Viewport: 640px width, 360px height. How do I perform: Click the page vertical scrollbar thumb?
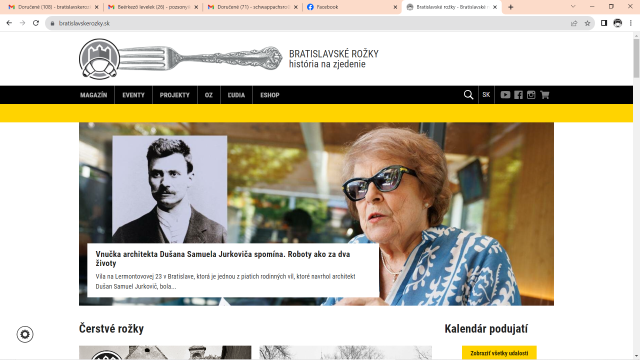tap(636, 58)
